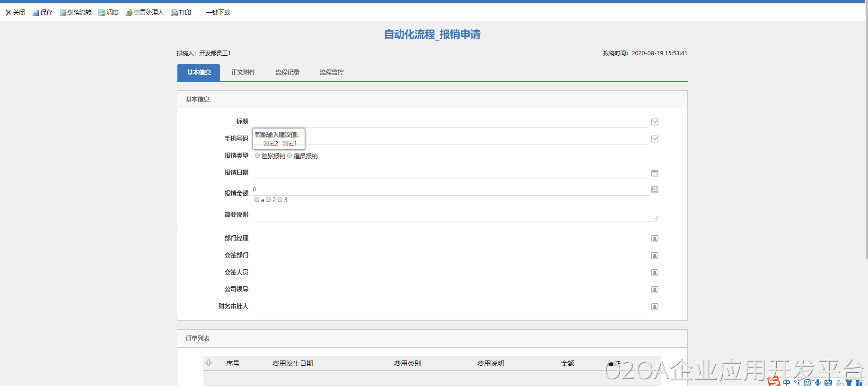The image size is (868, 386).
Task: Click the edit icon beside 标题 field
Action: (x=655, y=122)
